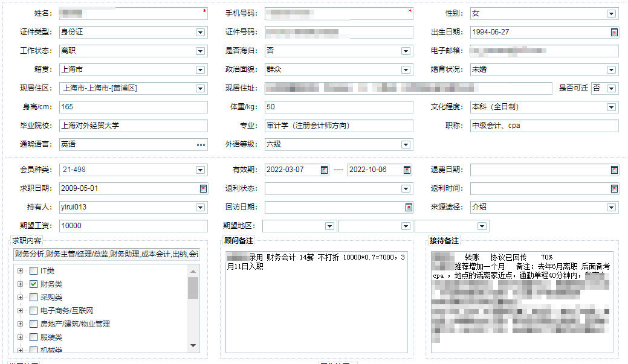Check the 电子商务/互联网 checkbox
The image size is (628, 364).
tap(34, 310)
